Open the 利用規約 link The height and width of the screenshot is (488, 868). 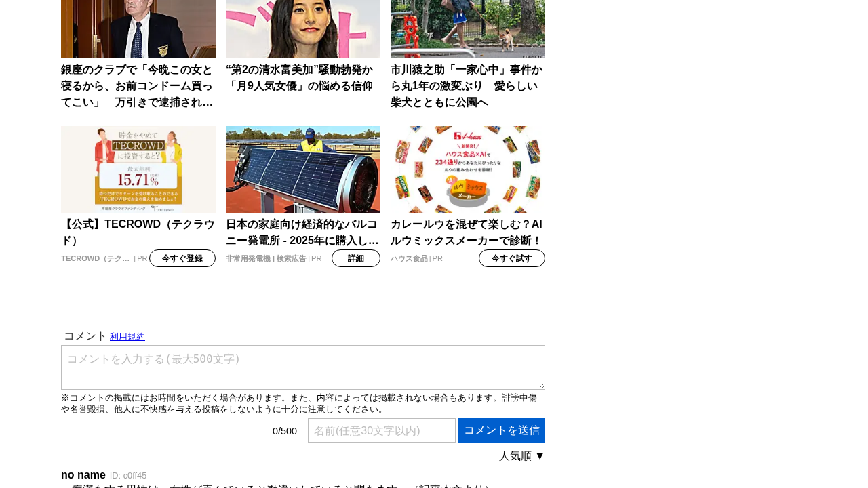coord(127,337)
